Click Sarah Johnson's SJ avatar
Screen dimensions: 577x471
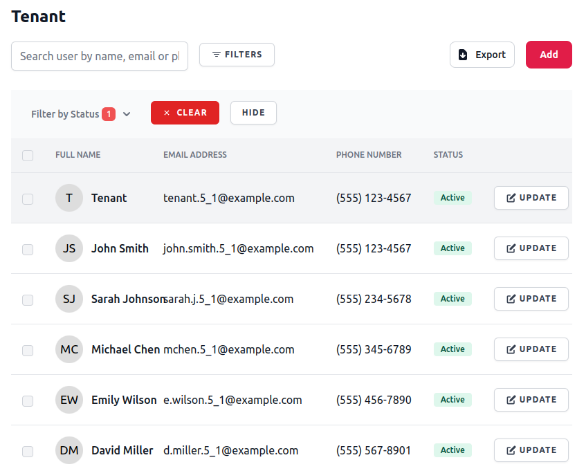point(69,299)
